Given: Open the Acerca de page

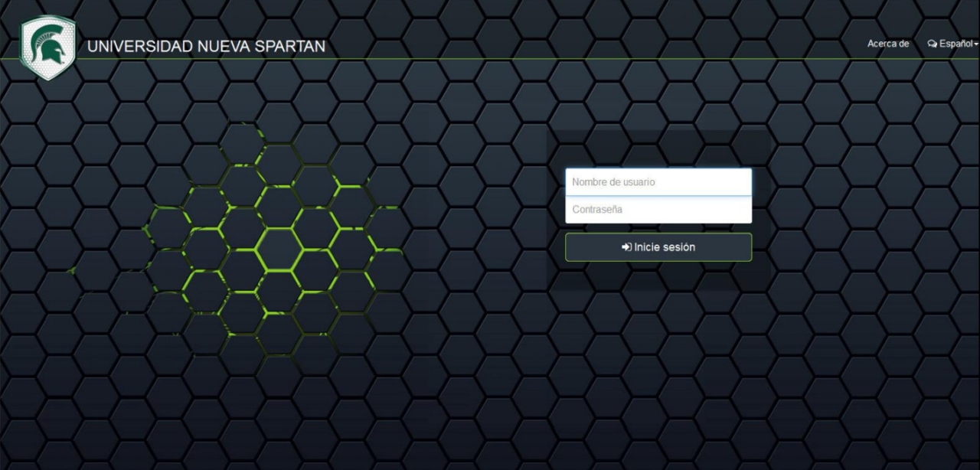Looking at the screenshot, I should coord(887,44).
